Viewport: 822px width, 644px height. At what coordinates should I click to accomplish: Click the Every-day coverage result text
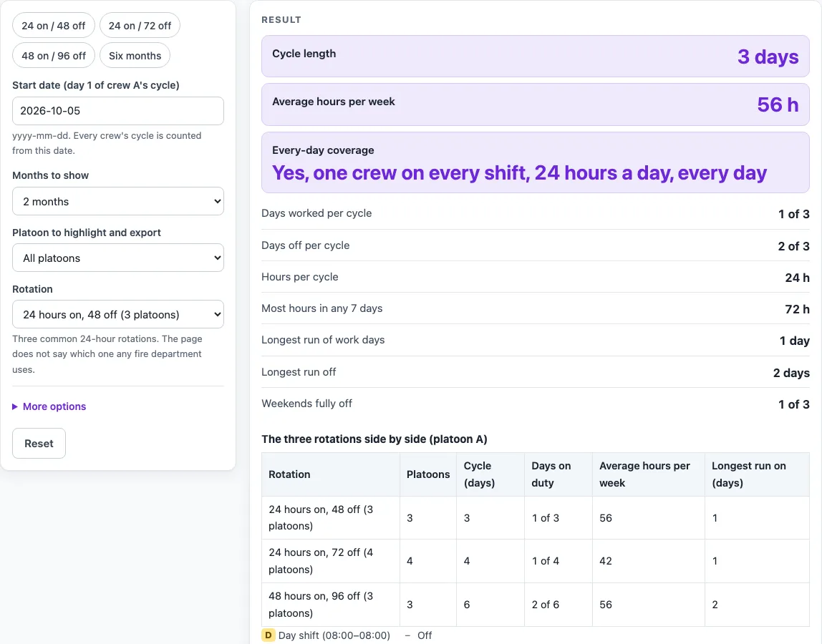[520, 173]
